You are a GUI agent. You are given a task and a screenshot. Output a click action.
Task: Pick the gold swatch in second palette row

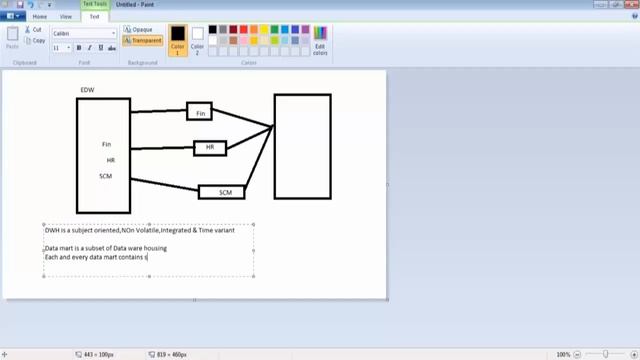(x=254, y=40)
